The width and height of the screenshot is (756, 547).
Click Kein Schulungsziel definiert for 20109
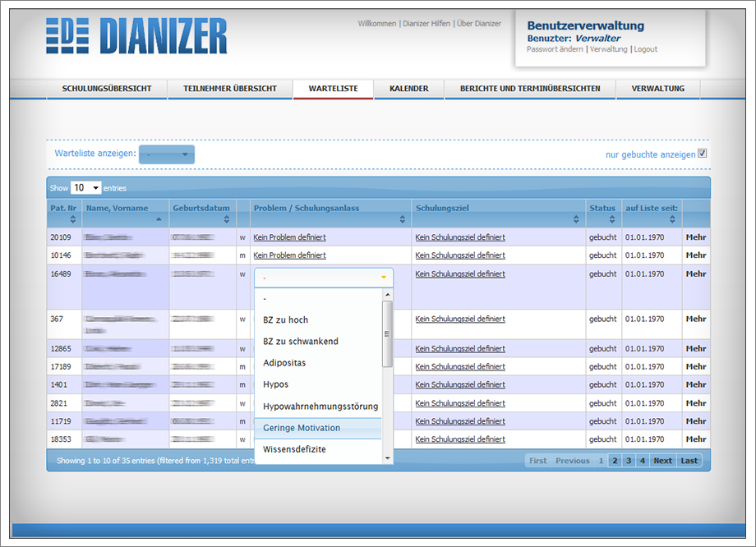click(x=460, y=237)
